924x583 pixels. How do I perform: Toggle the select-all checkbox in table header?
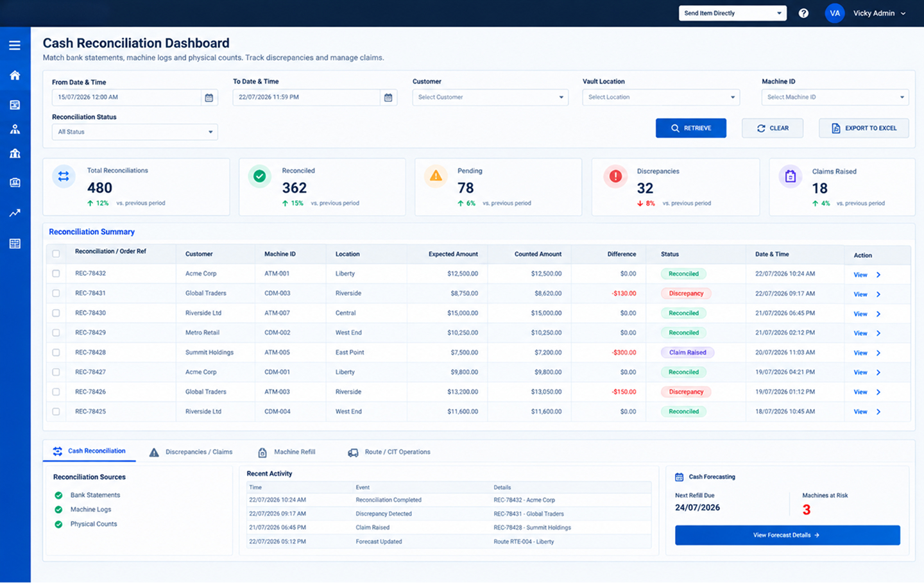tap(56, 254)
